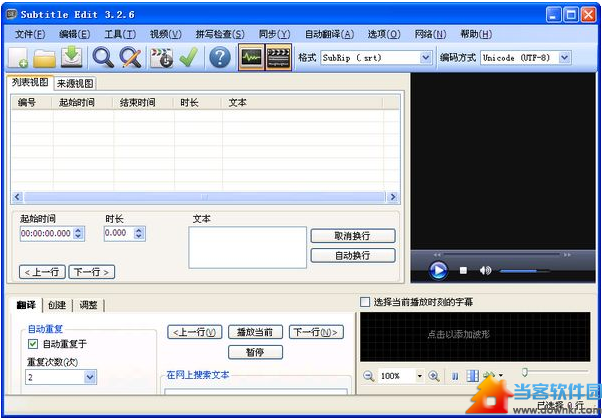Click the 自动换行 button
602x420 pixels.
coord(352,255)
